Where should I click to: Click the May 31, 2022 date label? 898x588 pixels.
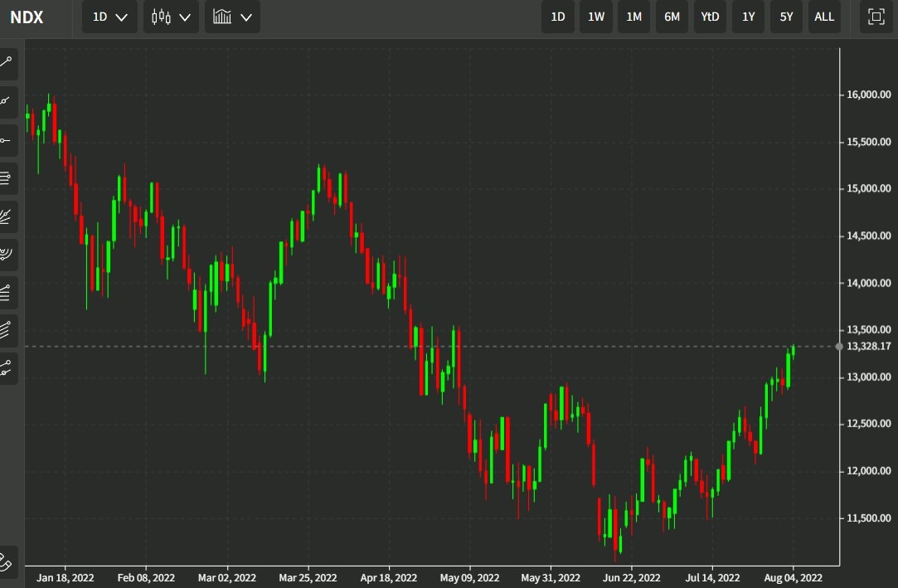tap(551, 578)
